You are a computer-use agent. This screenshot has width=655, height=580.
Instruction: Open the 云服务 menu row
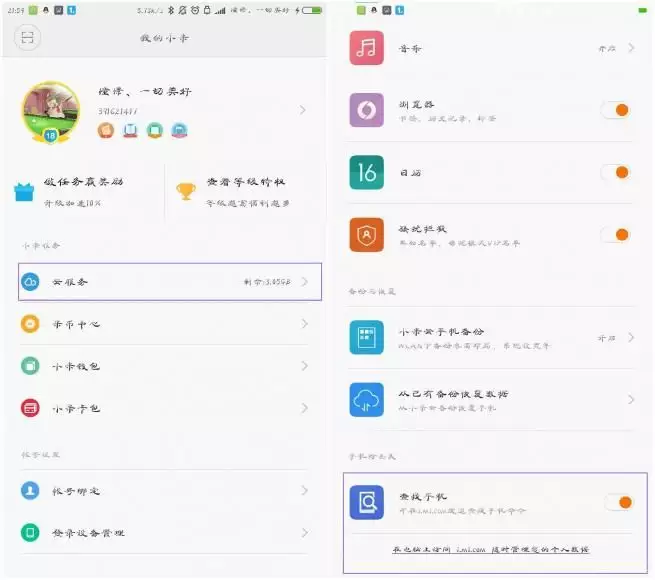point(170,282)
